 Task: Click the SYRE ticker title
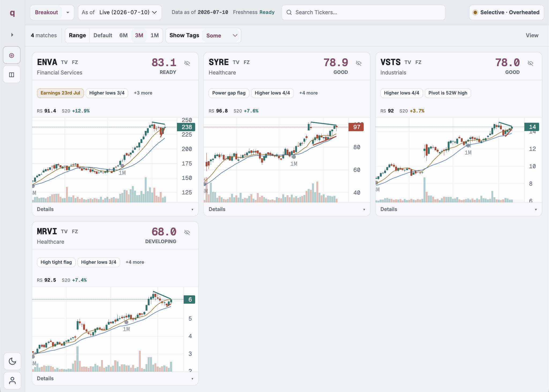(x=219, y=62)
